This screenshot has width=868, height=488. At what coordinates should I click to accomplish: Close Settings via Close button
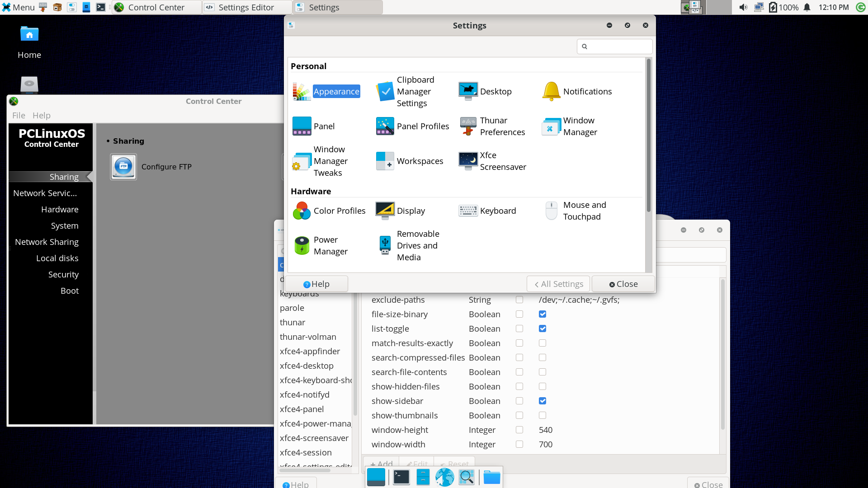(x=623, y=284)
